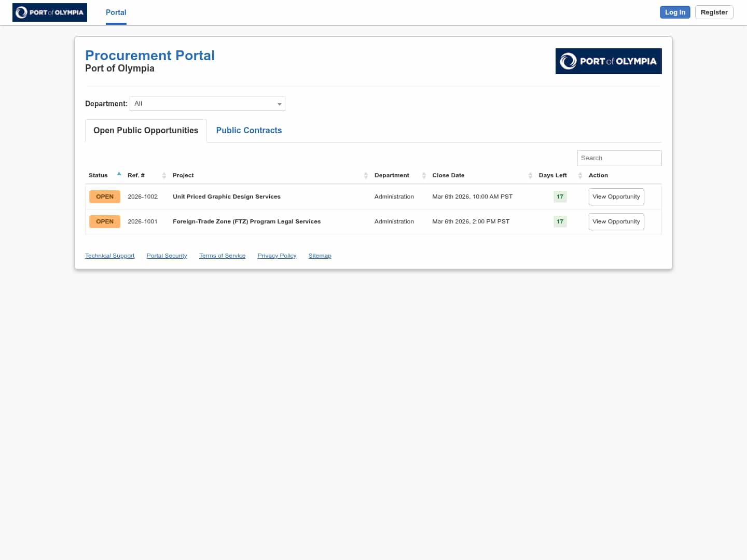Click the Register button

pos(714,12)
